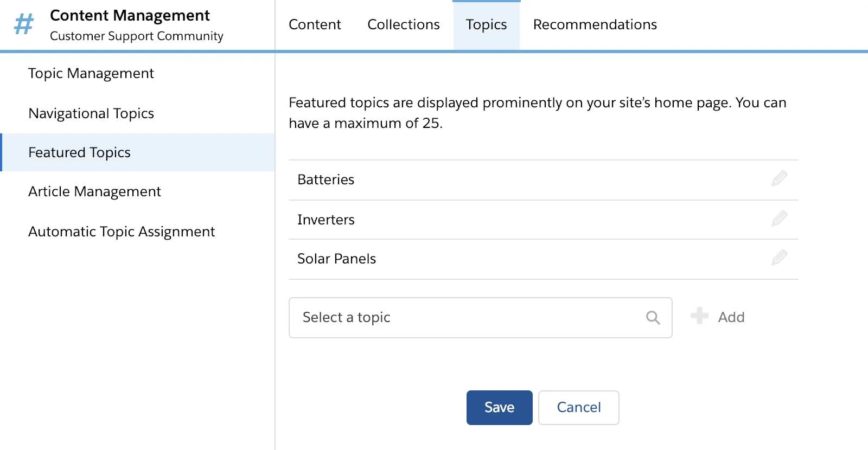Screen dimensions: 868x450
Task: Click the search magnifier in topic field
Action: 653,318
